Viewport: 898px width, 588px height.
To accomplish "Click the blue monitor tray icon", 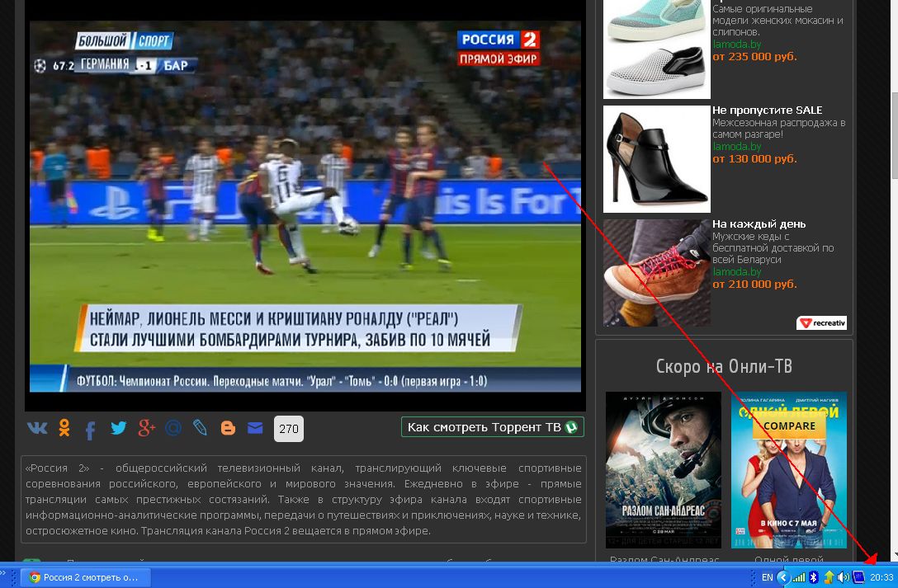I will [858, 578].
